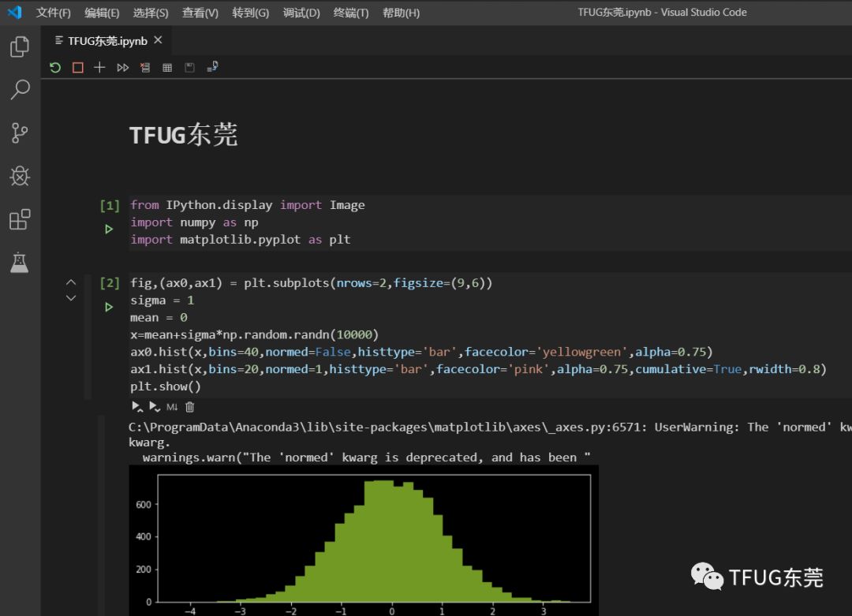Open the 选择(S) menu
This screenshot has width=852, height=616.
coord(151,13)
